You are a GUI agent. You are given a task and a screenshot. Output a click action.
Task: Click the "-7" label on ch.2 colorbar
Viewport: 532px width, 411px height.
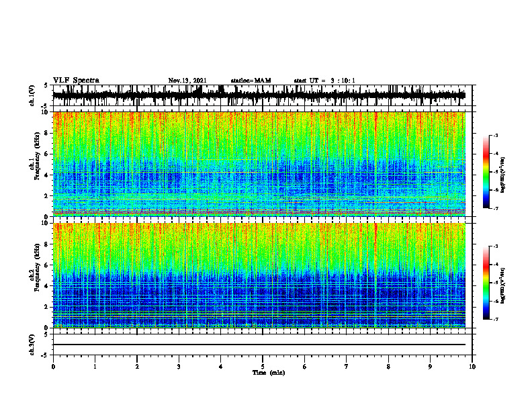(x=496, y=319)
